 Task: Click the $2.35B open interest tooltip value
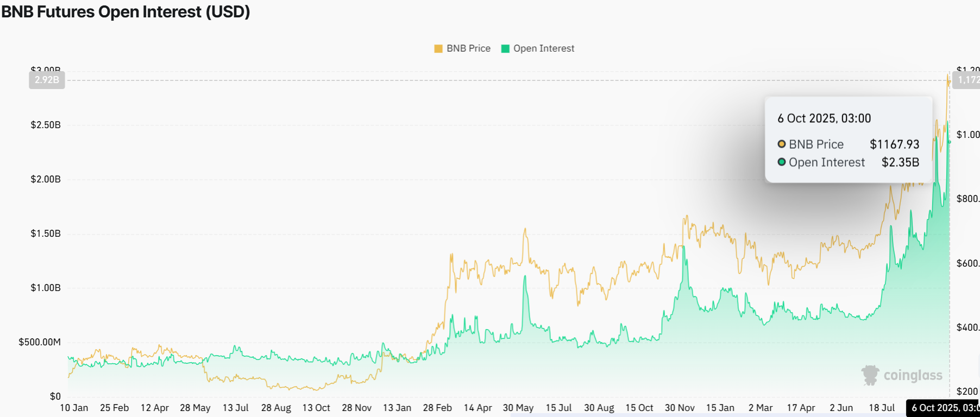[x=900, y=162]
